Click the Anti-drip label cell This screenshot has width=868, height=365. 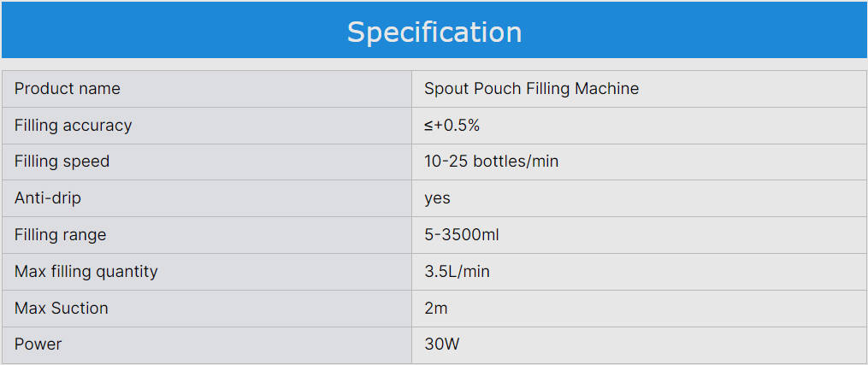pos(48,198)
